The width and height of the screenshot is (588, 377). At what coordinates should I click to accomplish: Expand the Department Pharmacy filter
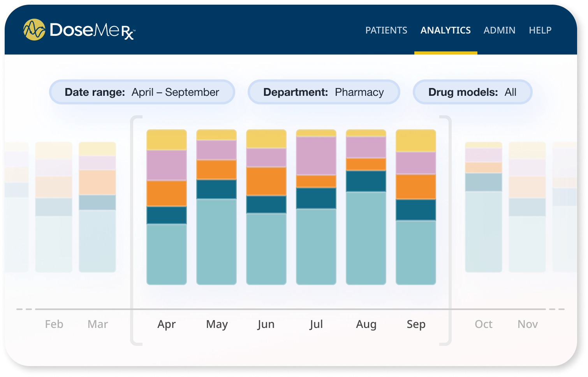324,92
